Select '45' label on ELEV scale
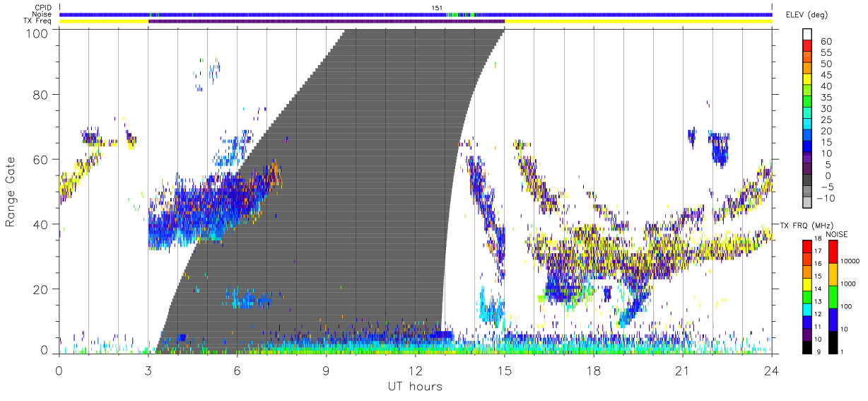868x401 pixels. coord(826,75)
